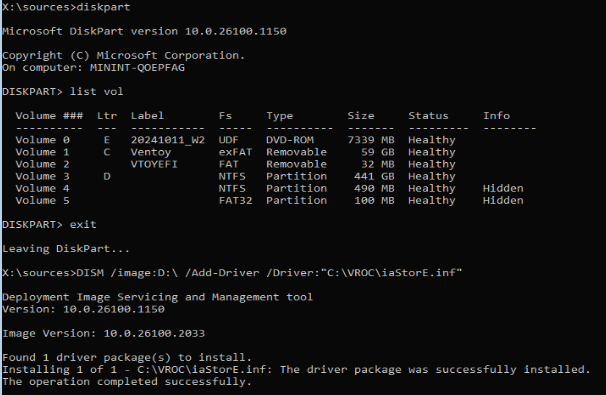The width and height of the screenshot is (606, 395).
Task: Click drive letter D of Volume 3
Action: click(107, 176)
